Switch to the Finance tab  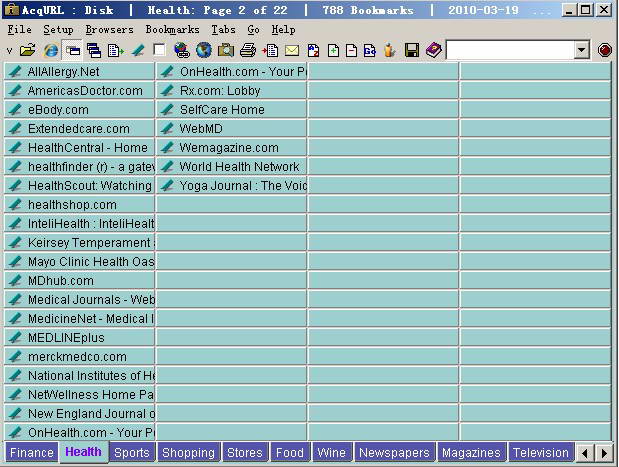tap(32, 452)
